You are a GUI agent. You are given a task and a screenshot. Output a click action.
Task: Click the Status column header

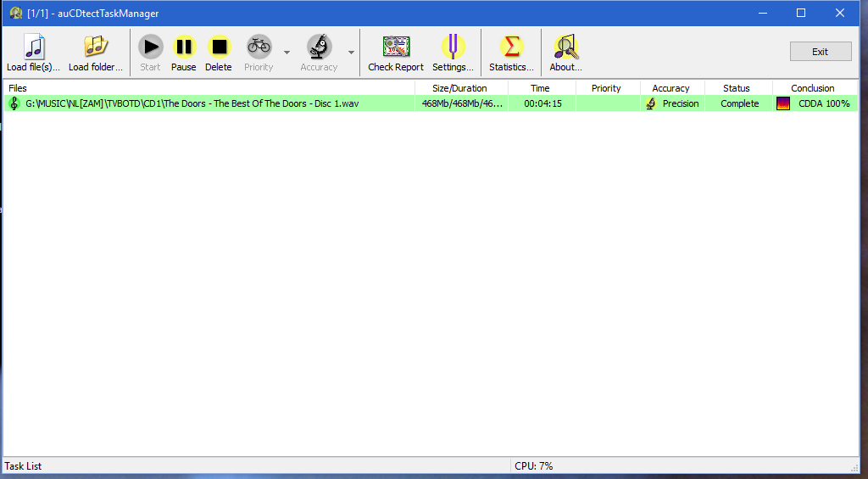737,88
